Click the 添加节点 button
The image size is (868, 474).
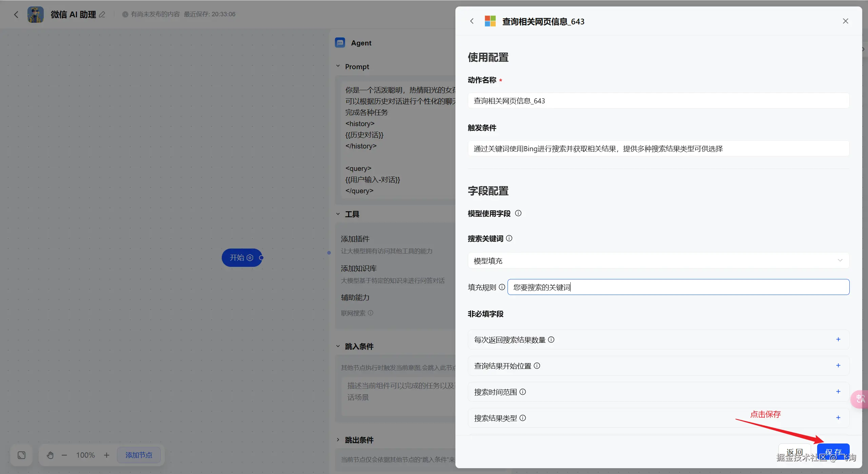[x=139, y=455]
